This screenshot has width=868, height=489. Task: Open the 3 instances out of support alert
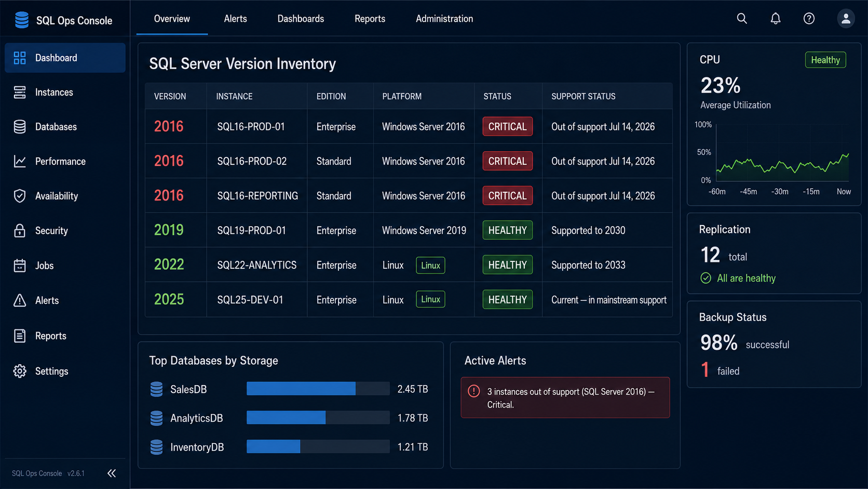tap(565, 398)
